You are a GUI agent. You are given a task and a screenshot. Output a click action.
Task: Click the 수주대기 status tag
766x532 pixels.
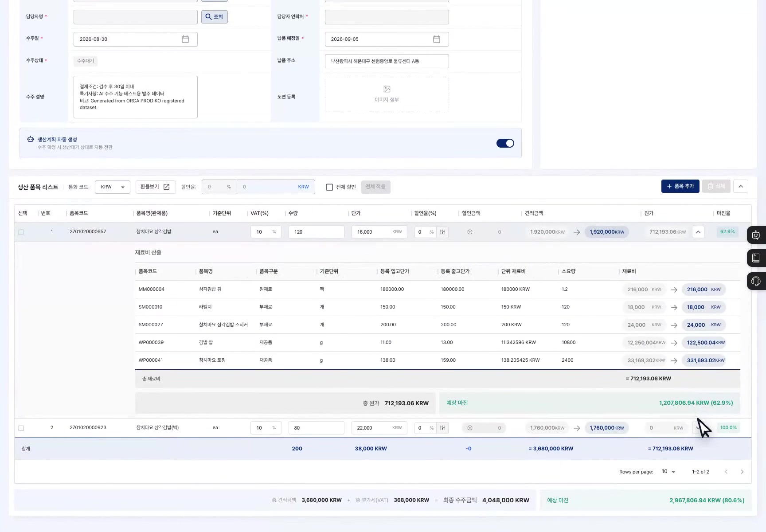86,61
